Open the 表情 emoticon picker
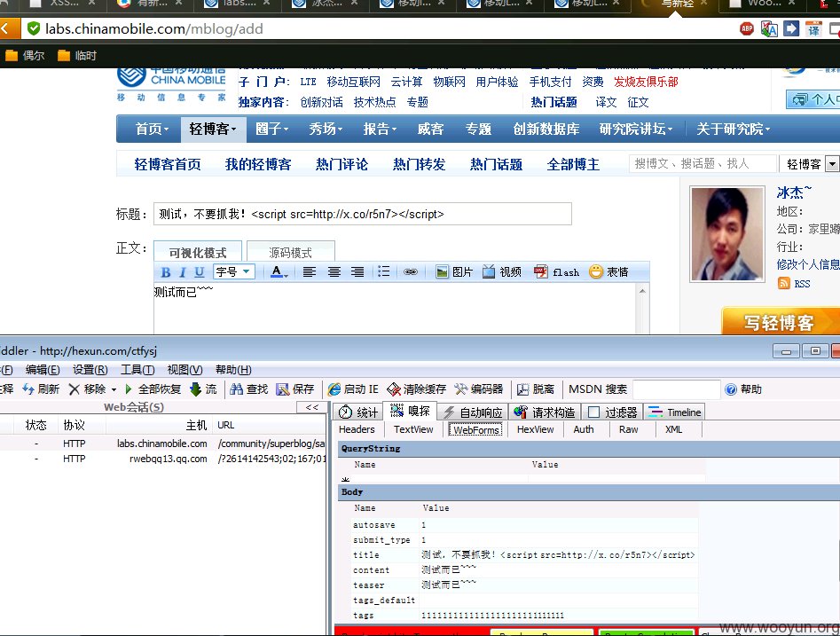This screenshot has width=840, height=636. pos(608,272)
